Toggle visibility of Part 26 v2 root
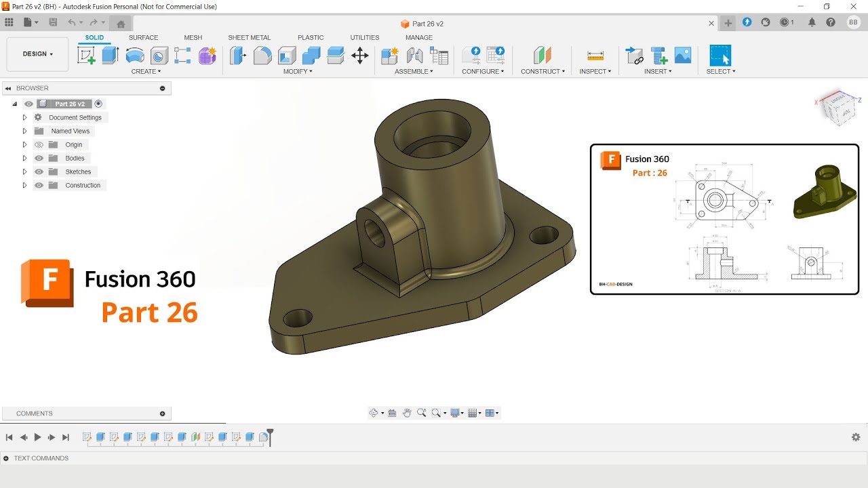 28,104
